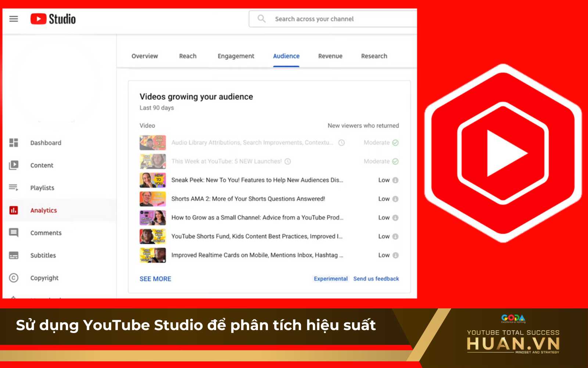Switch to the Overview tab
The height and width of the screenshot is (368, 588).
[x=145, y=56]
